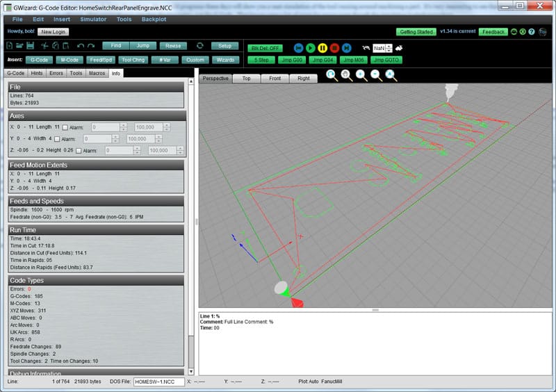
Task: Click stepper on X alarm 100,000 field
Action: pos(167,127)
